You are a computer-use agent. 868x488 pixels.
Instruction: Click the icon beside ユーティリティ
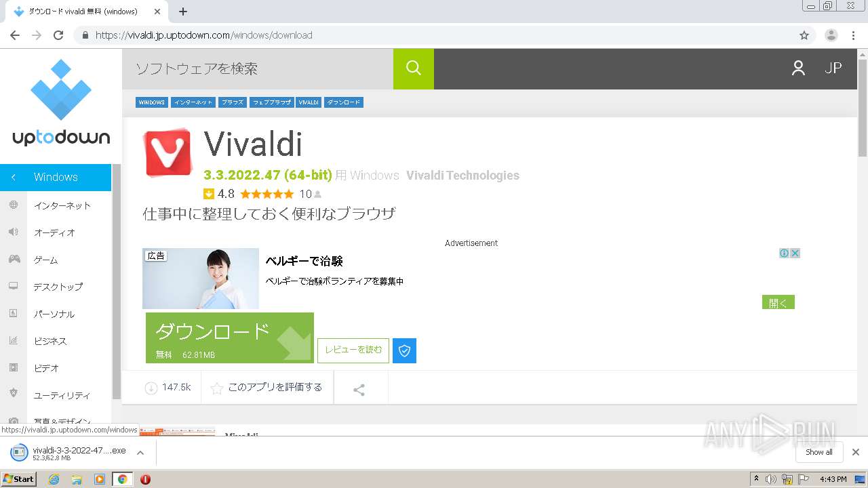[14, 393]
